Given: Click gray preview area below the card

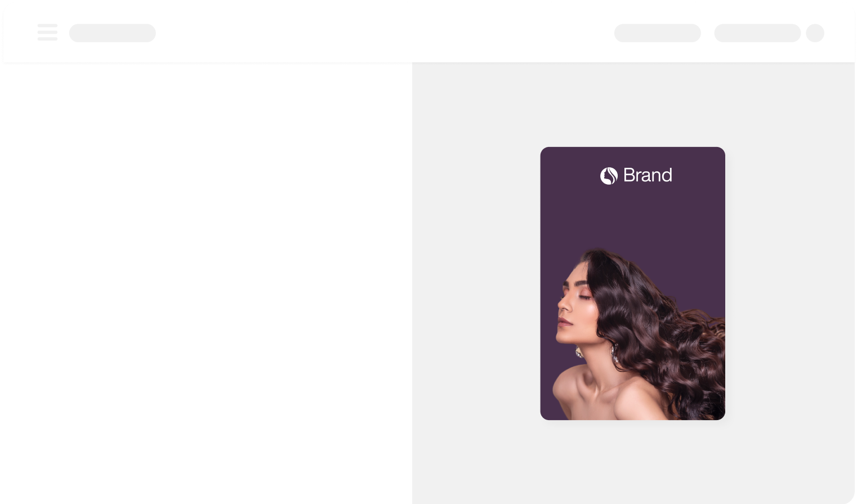Looking at the screenshot, I should click(x=632, y=462).
